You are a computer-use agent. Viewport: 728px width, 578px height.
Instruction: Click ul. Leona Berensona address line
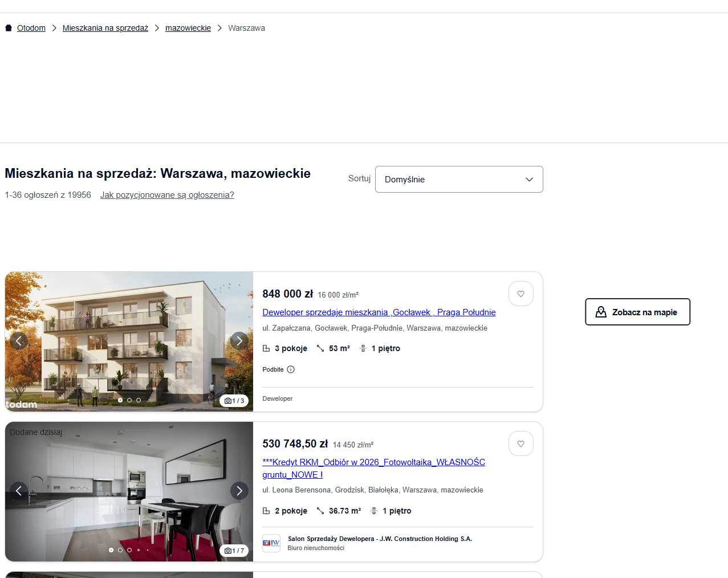pos(373,490)
